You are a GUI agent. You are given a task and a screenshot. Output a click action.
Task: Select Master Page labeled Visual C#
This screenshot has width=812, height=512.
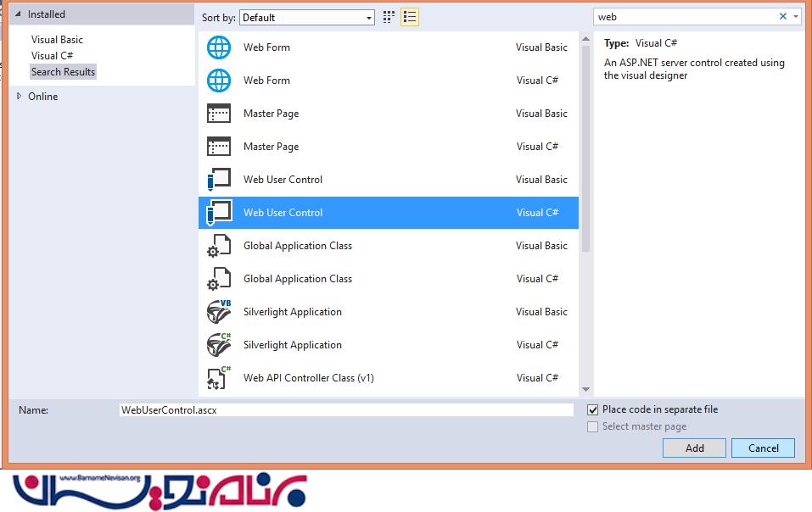coord(389,147)
